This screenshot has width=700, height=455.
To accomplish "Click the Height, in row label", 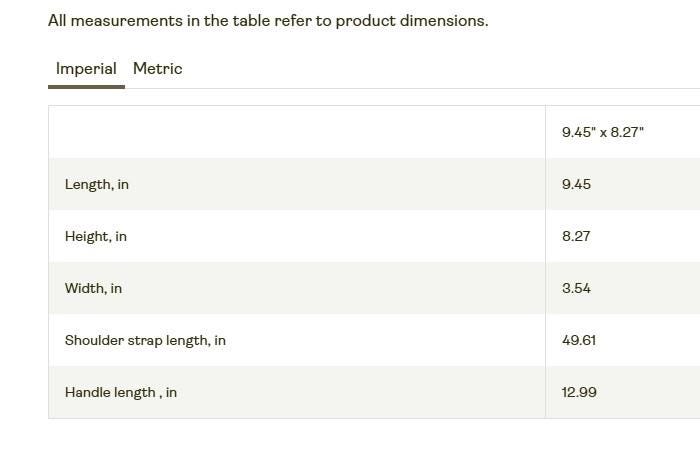I will tap(96, 236).
